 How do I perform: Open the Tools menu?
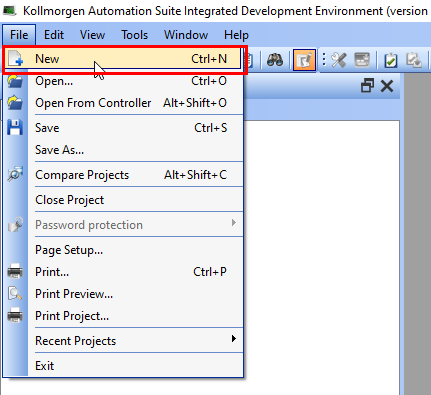tap(134, 35)
